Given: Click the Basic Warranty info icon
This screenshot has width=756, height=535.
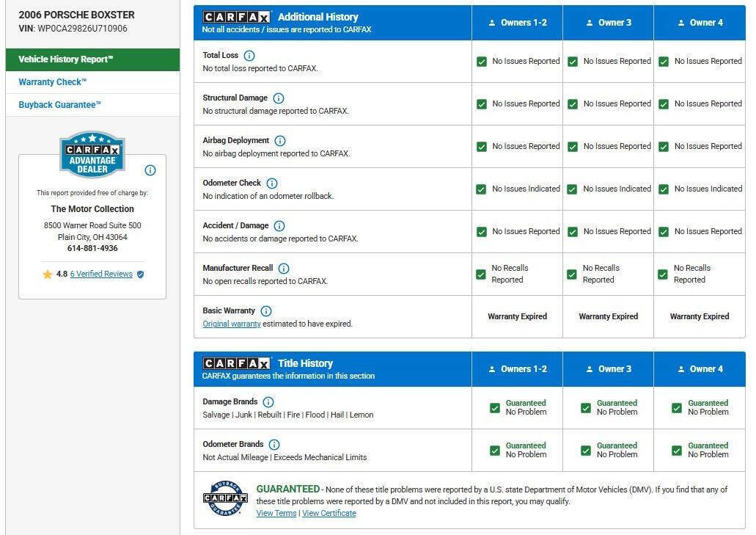Looking at the screenshot, I should pyautogui.click(x=266, y=311).
